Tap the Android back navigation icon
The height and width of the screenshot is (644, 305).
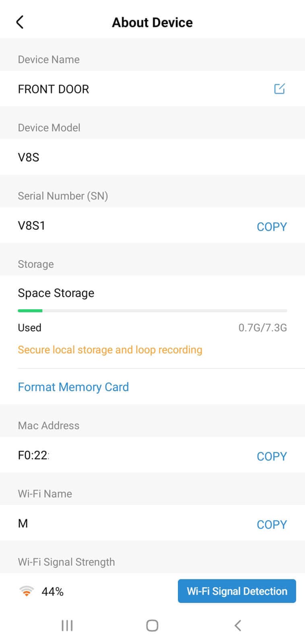click(x=237, y=625)
